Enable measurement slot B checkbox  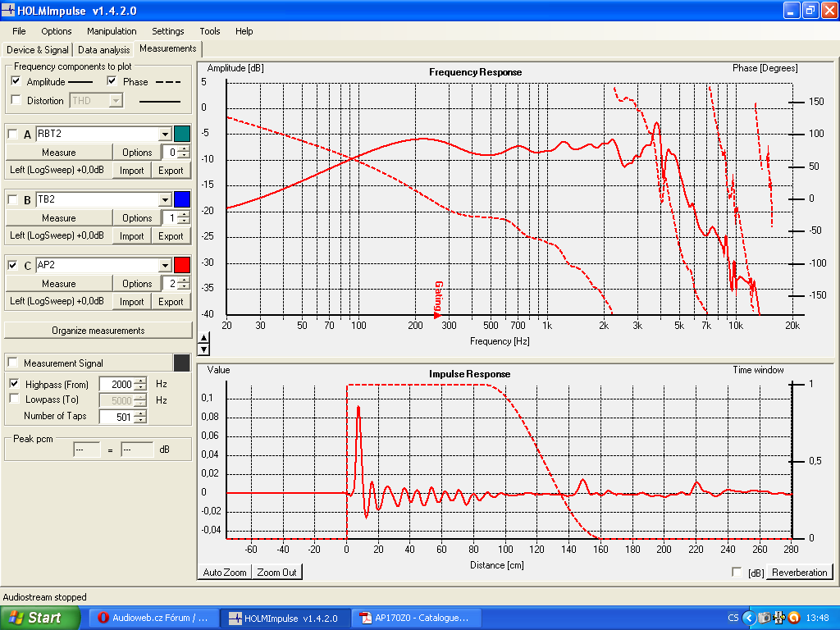click(13, 200)
